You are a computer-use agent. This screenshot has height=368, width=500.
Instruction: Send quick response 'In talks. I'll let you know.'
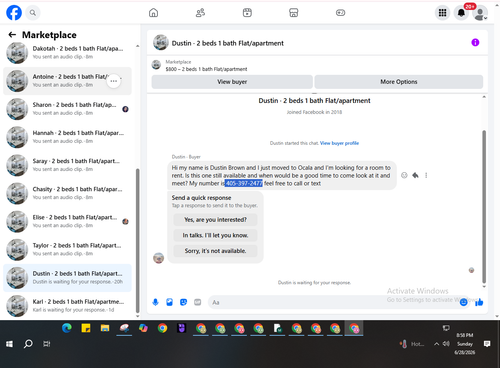click(215, 235)
